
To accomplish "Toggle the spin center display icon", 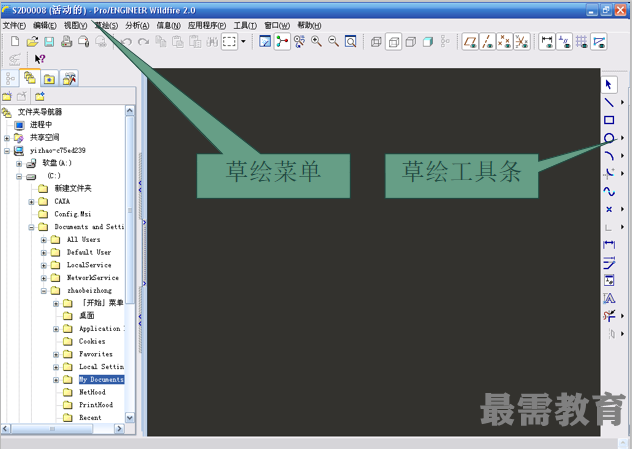I will (x=282, y=42).
